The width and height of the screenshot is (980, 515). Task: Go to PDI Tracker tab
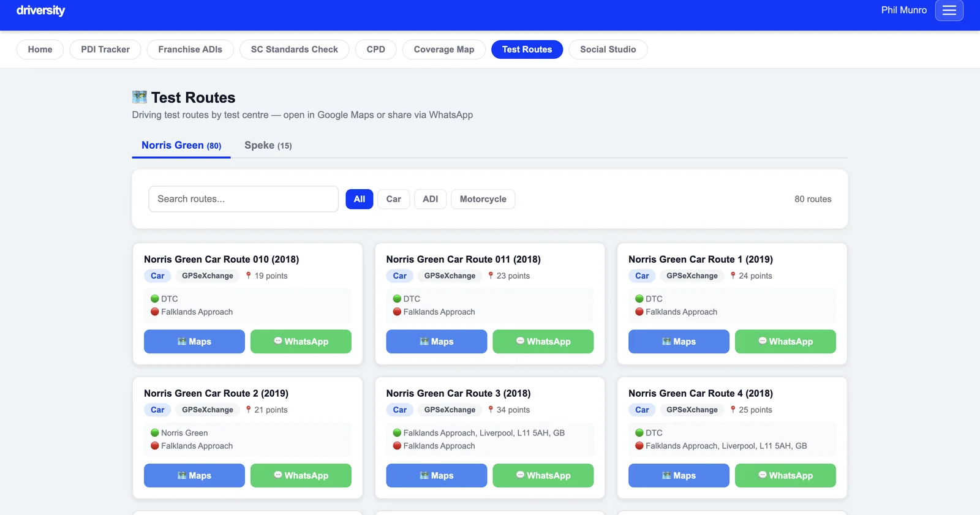(105, 50)
